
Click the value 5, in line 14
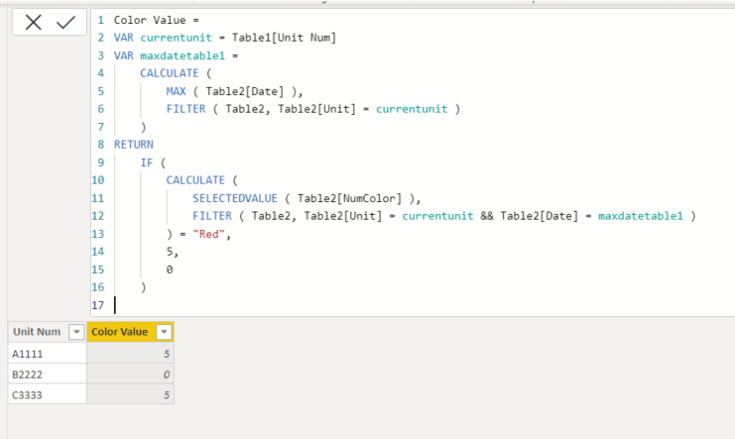coord(172,252)
